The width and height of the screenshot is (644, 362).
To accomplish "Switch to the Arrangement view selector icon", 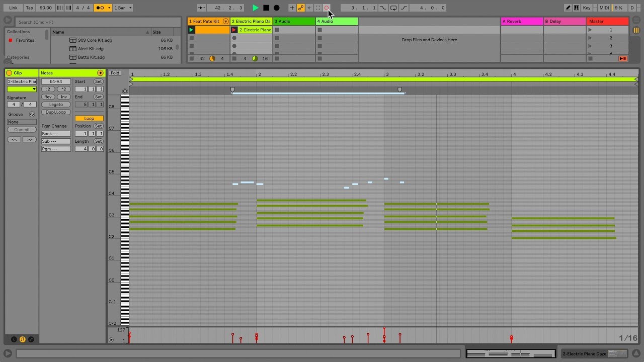I will click(636, 21).
